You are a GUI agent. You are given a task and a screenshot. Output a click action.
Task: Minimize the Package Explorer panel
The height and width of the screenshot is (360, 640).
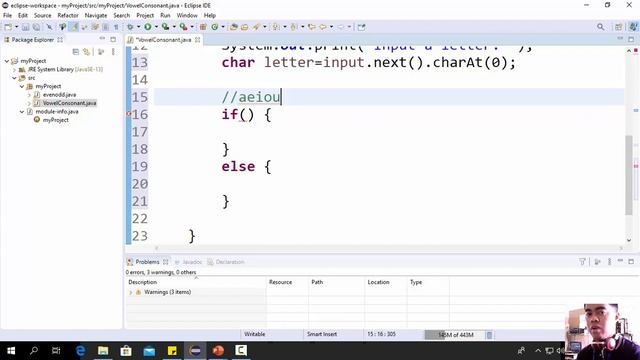pyautogui.click(x=102, y=39)
